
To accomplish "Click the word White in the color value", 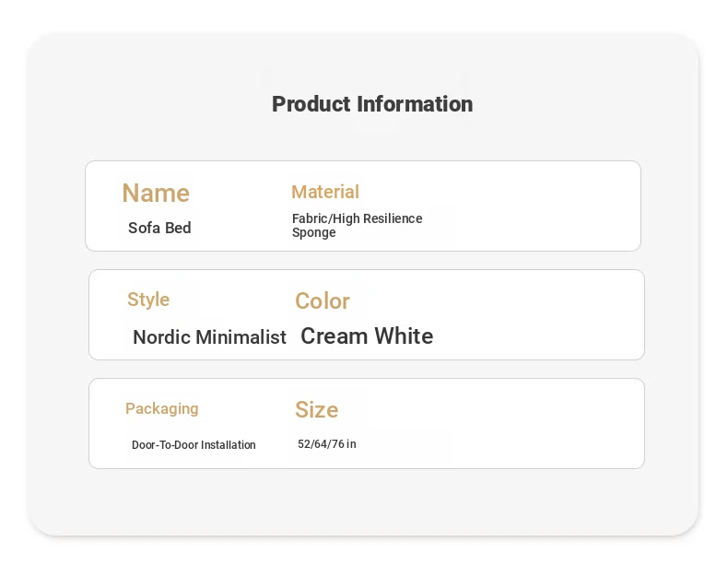I will click(x=404, y=336).
